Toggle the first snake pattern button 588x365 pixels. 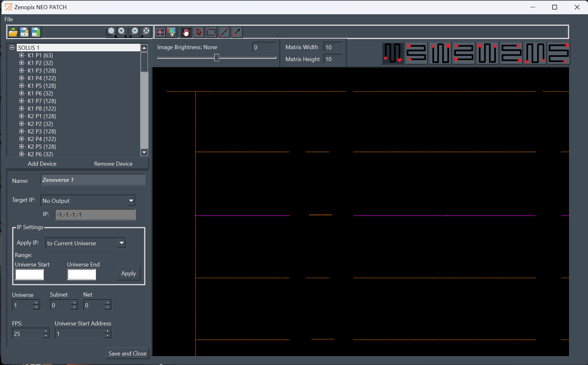pyautogui.click(x=392, y=53)
